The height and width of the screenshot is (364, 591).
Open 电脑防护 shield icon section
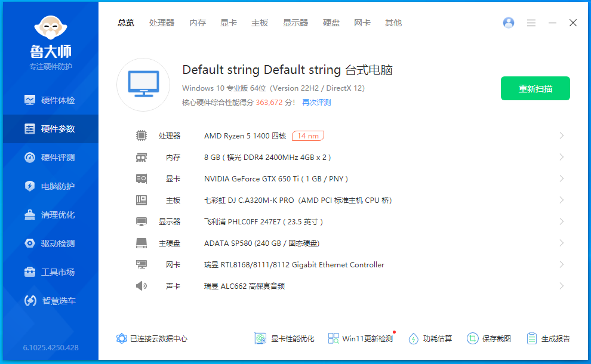50,186
